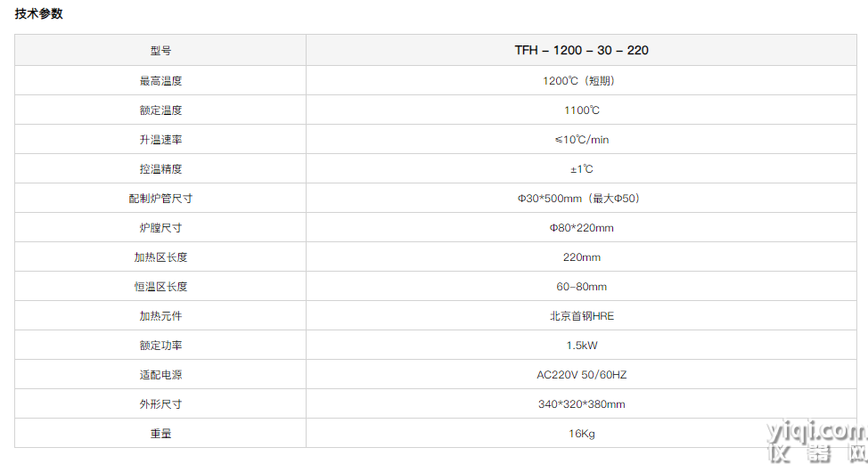Select the 升温速率 row label

click(160, 139)
